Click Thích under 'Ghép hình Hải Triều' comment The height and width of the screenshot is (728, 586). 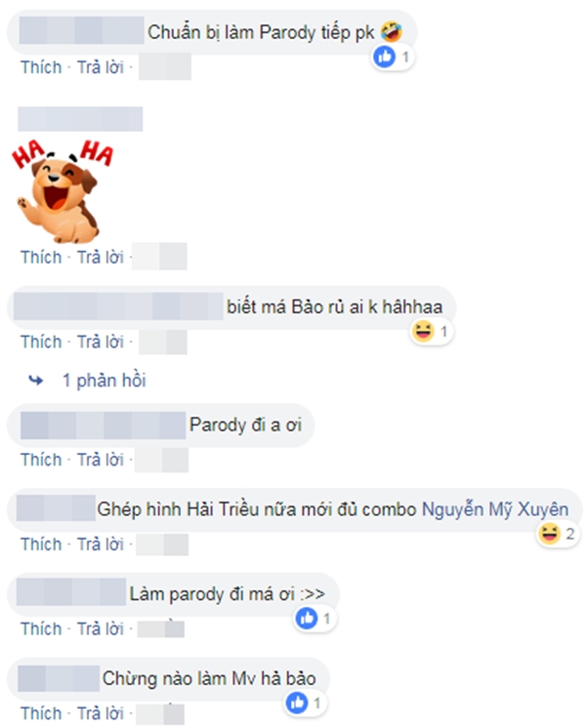[x=41, y=545]
